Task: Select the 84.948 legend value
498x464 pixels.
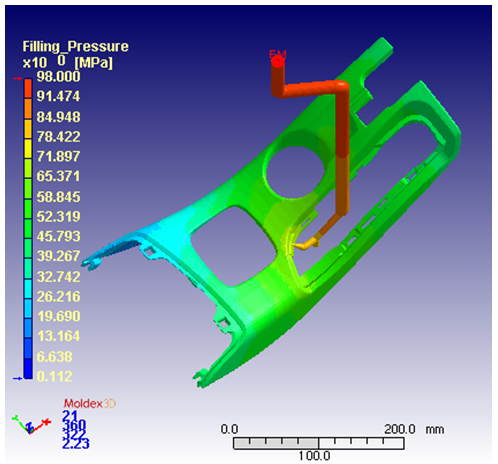Action: point(58,117)
